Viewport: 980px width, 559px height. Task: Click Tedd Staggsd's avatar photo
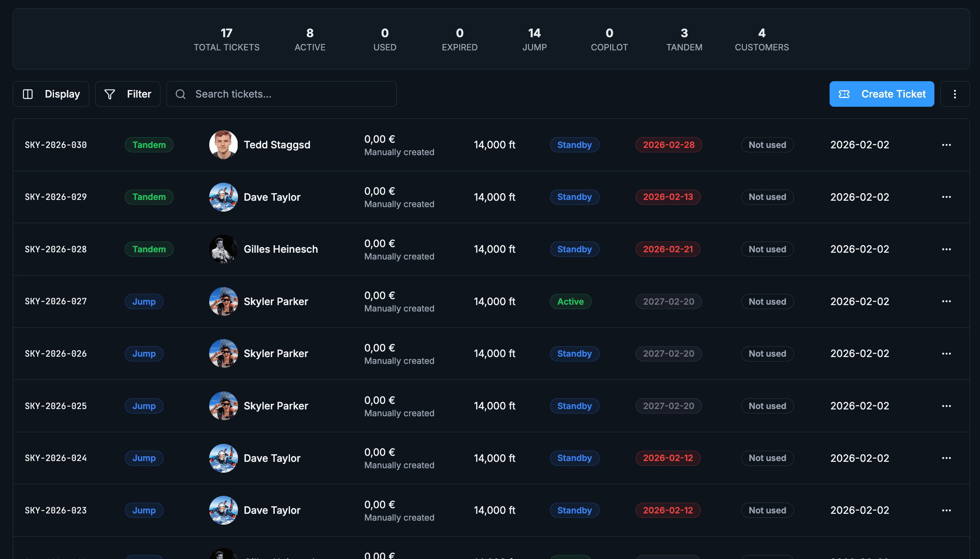coord(223,145)
